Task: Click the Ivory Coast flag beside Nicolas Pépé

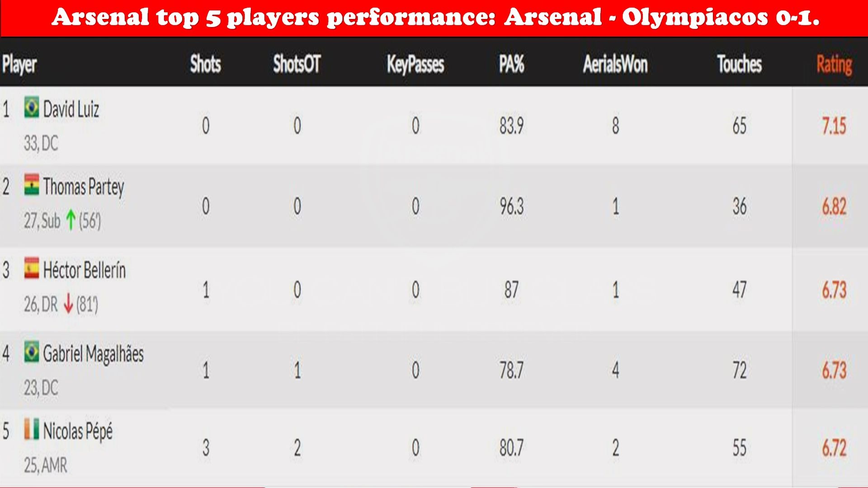Action: pos(32,429)
